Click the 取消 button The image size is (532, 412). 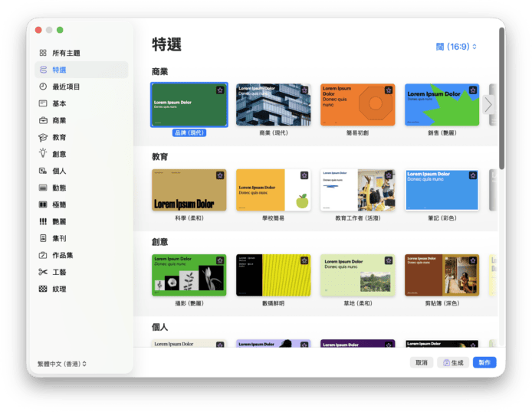click(x=422, y=362)
